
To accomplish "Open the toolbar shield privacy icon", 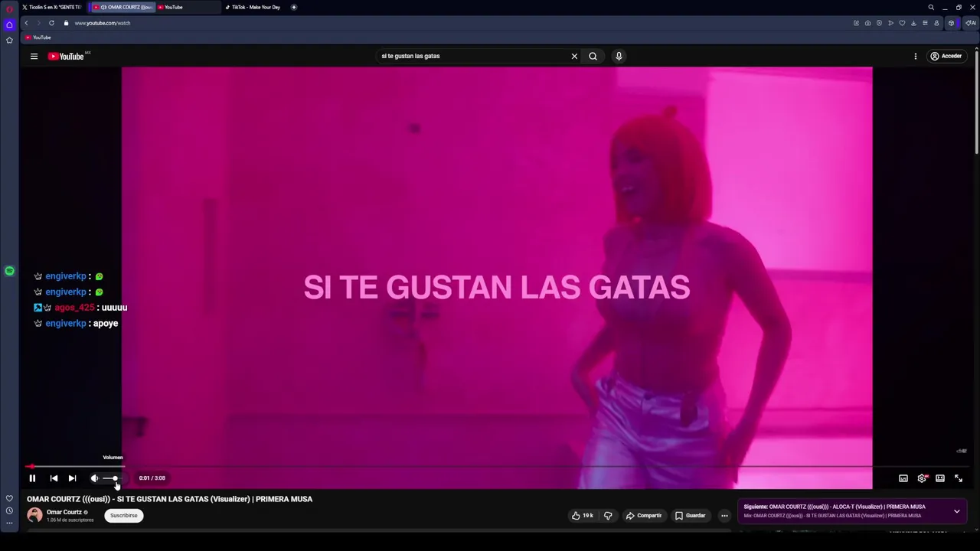I will tap(879, 23).
